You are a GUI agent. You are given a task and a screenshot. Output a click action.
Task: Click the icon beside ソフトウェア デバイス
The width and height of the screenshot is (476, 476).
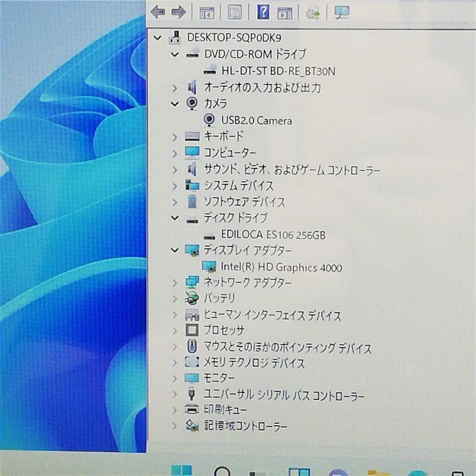pyautogui.click(x=192, y=201)
